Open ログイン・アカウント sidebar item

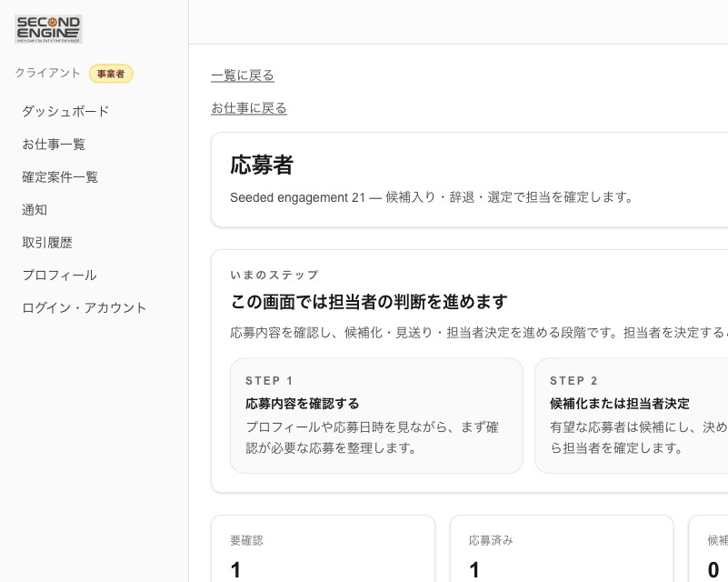click(84, 308)
